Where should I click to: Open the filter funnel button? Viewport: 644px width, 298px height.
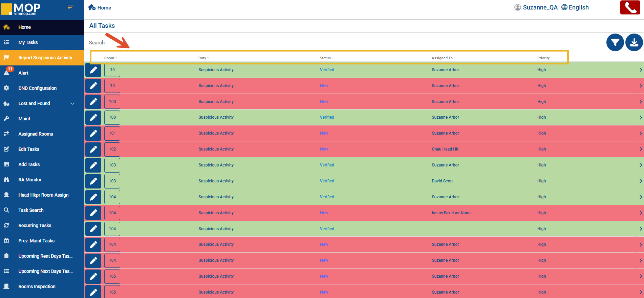click(x=615, y=42)
